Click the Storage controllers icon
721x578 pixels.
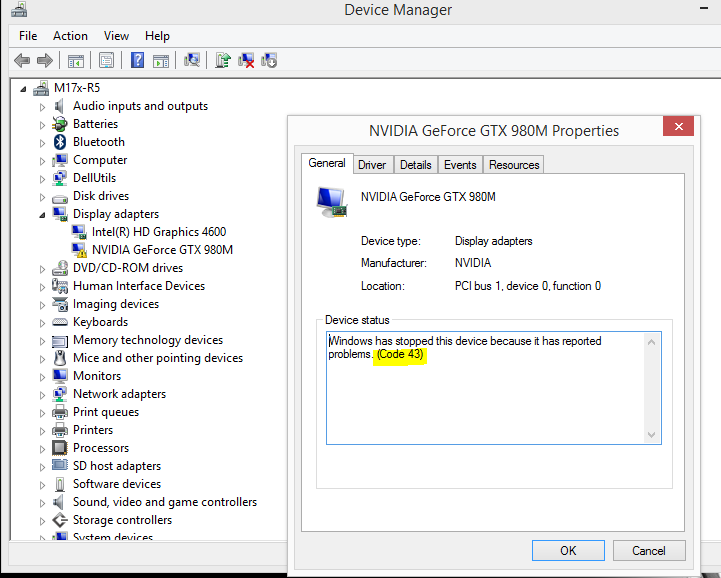coord(60,520)
